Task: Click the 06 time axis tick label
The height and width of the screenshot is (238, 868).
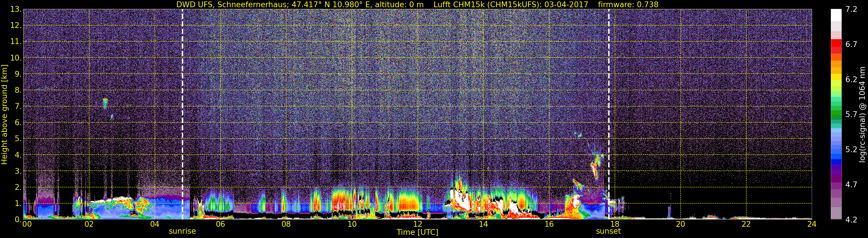Action: click(220, 224)
